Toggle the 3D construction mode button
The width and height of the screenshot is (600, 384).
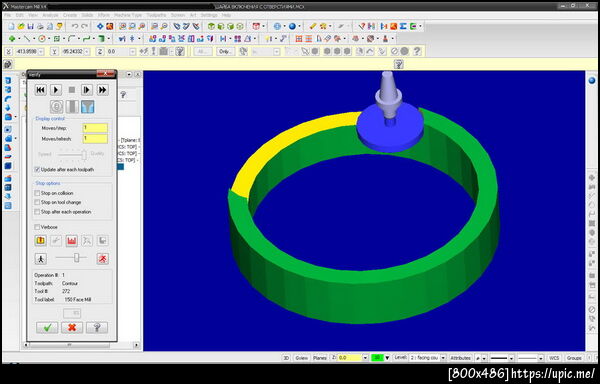(286, 358)
